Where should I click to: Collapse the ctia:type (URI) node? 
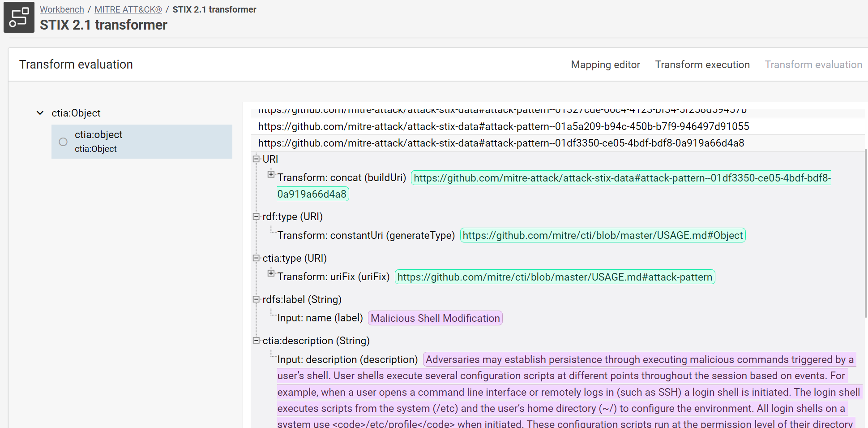pos(256,258)
